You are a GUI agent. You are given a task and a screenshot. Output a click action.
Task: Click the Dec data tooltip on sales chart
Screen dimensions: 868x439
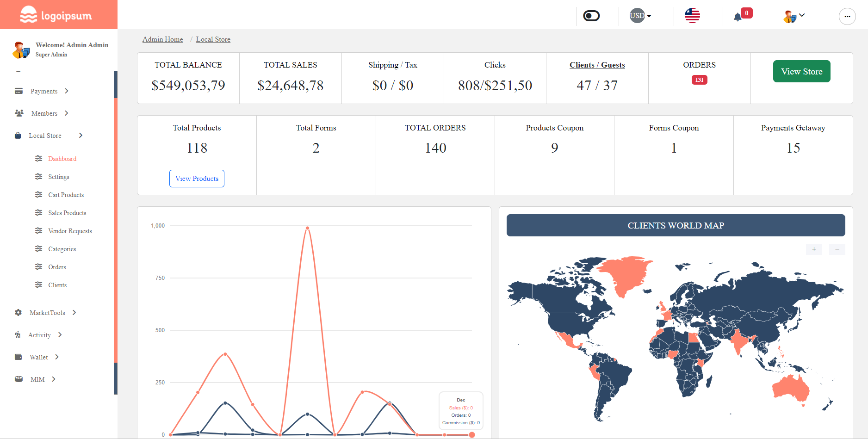[460, 411]
